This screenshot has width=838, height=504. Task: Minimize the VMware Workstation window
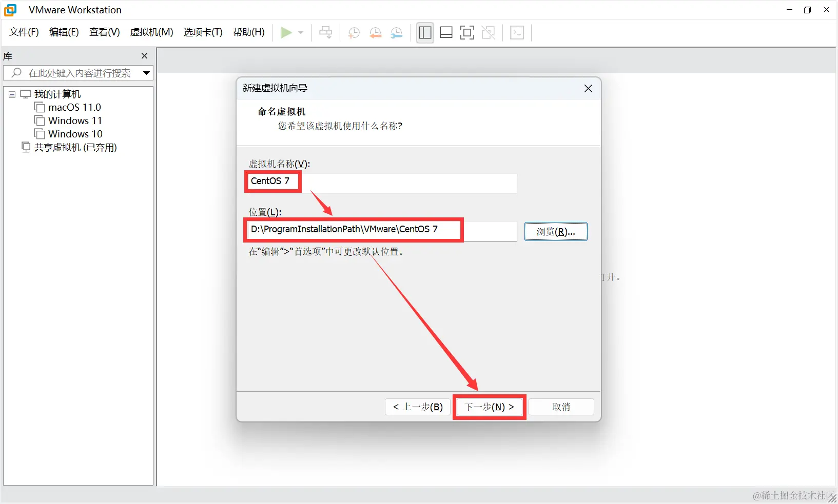point(789,10)
